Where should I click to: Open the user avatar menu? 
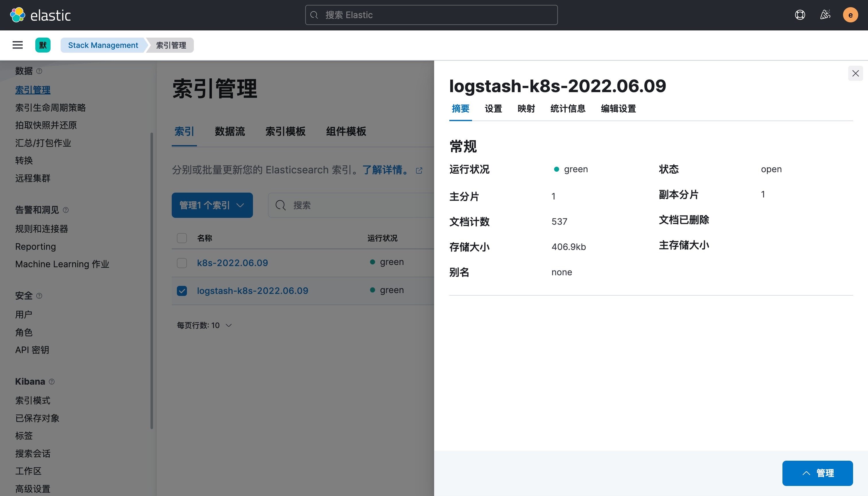click(850, 15)
